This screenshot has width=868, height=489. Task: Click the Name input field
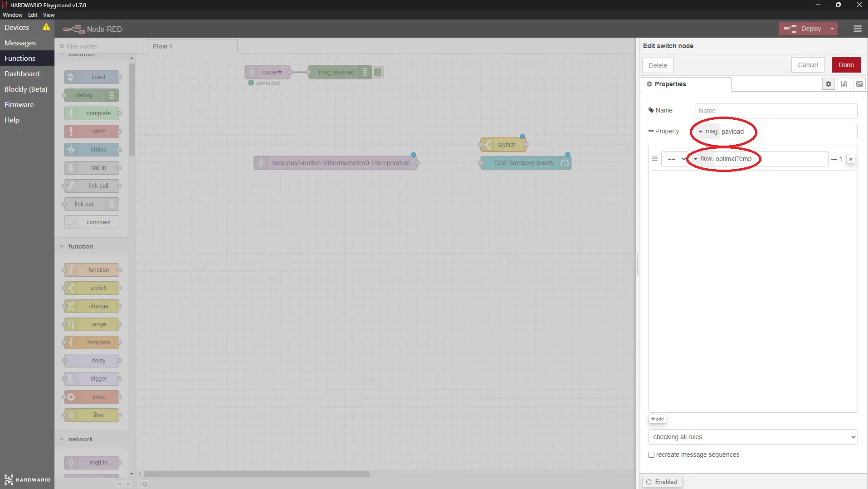pyautogui.click(x=776, y=111)
